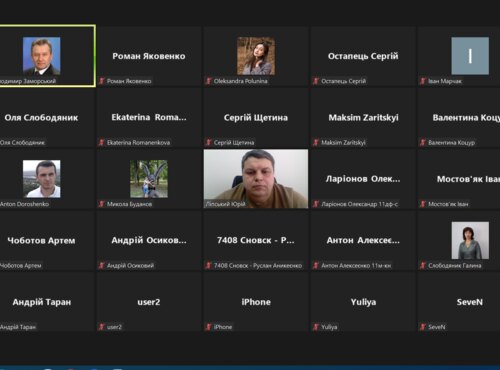Select the 7408 Сновск participant tile
The image size is (500, 370).
pyautogui.click(x=256, y=240)
